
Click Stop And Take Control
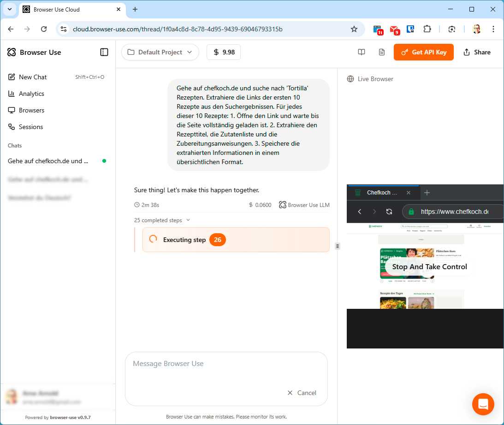[x=429, y=266]
